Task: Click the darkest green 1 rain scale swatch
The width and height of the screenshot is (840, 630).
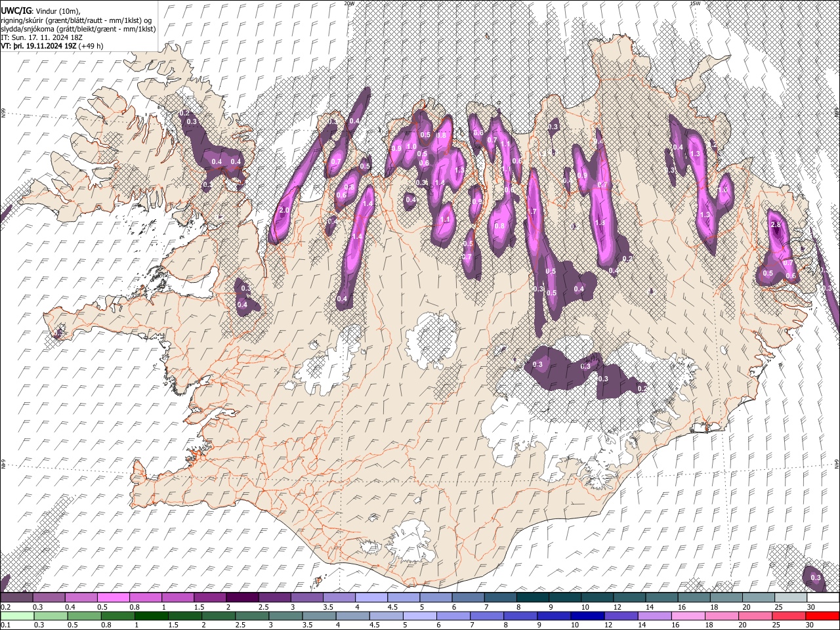Action: click(152, 616)
